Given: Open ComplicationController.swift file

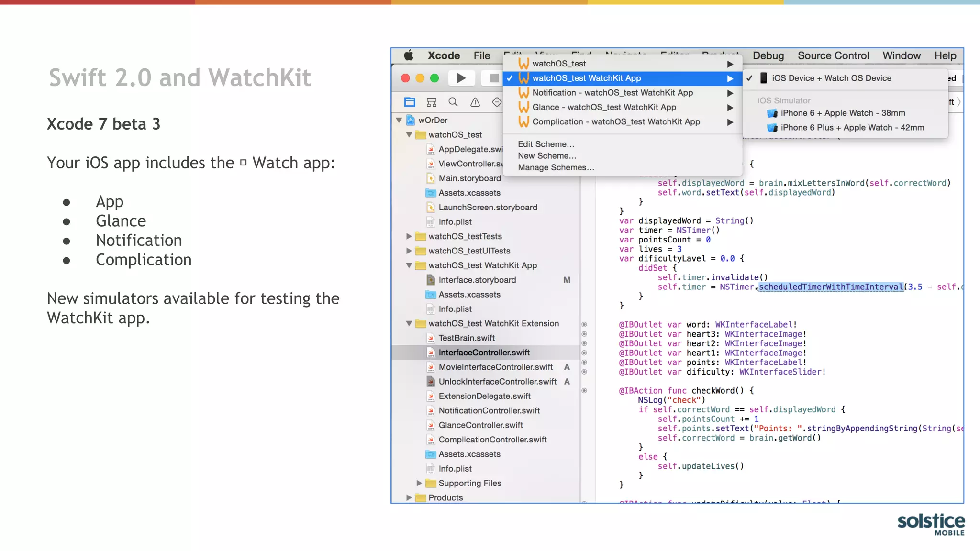Looking at the screenshot, I should (x=492, y=440).
